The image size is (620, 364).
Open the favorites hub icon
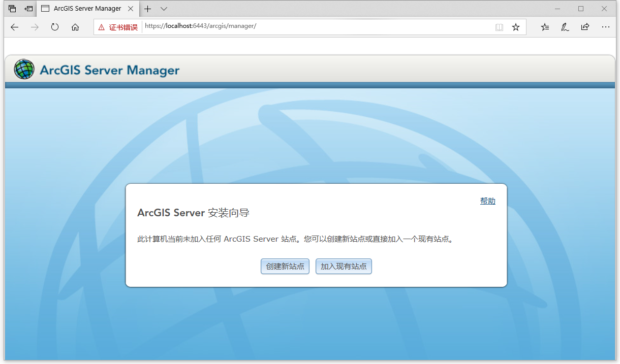coord(545,27)
